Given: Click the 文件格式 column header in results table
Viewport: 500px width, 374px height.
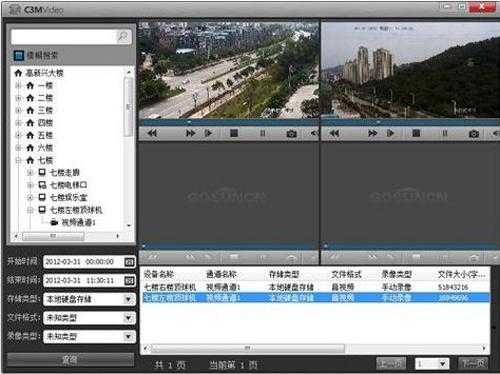Looking at the screenshot, I should [346, 274].
